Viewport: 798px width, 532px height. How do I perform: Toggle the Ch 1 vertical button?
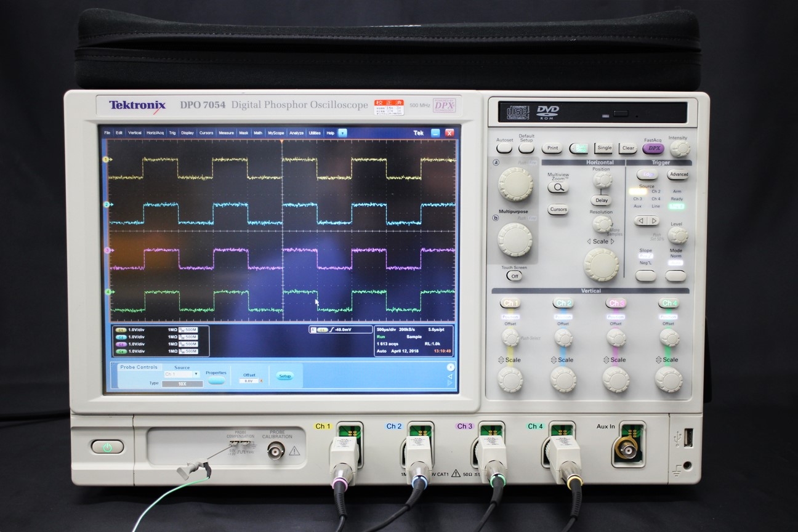coord(510,303)
